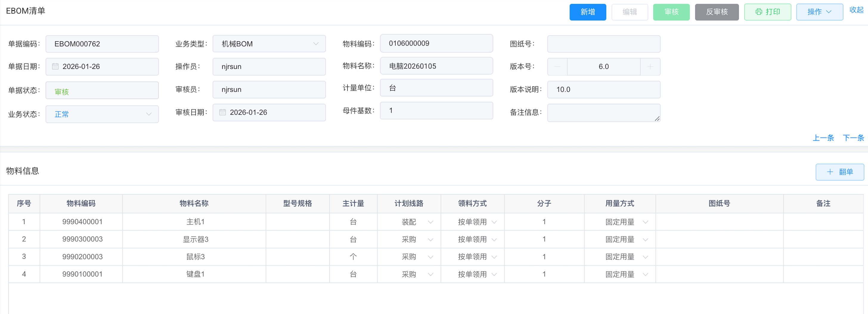Click the green 审核 button
868x314 pixels.
pos(671,12)
